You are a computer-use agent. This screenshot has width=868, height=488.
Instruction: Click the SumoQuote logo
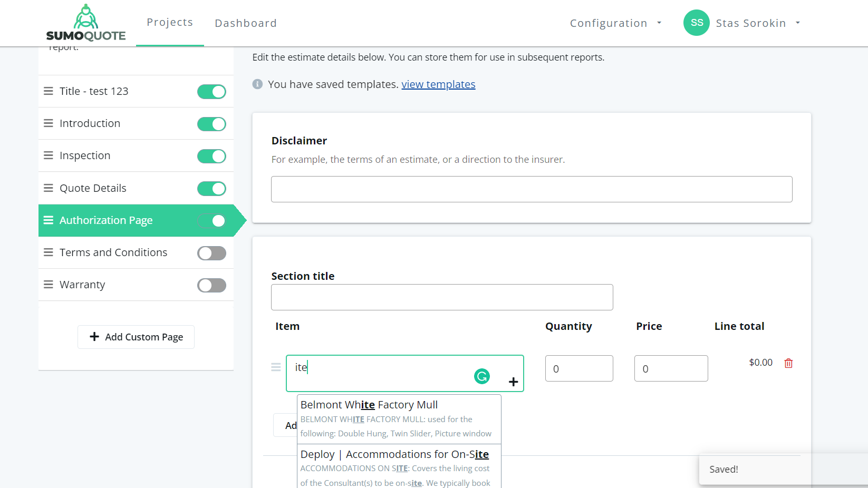click(86, 23)
